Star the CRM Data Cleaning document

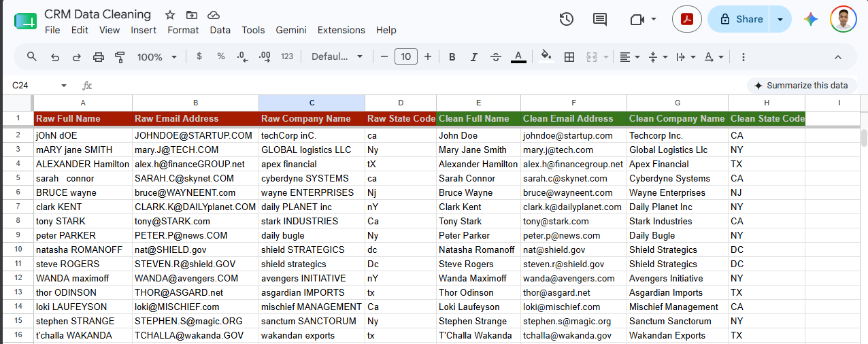tap(170, 15)
